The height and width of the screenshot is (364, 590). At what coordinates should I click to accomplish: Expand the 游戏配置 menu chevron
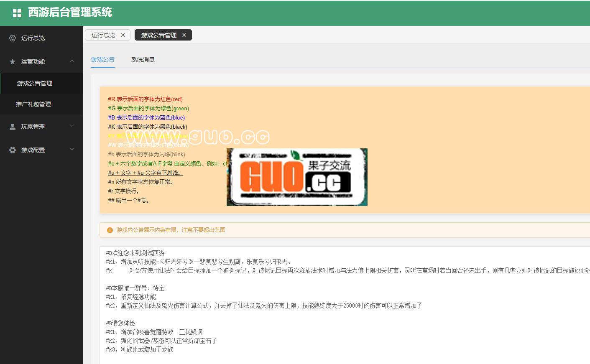click(72, 149)
